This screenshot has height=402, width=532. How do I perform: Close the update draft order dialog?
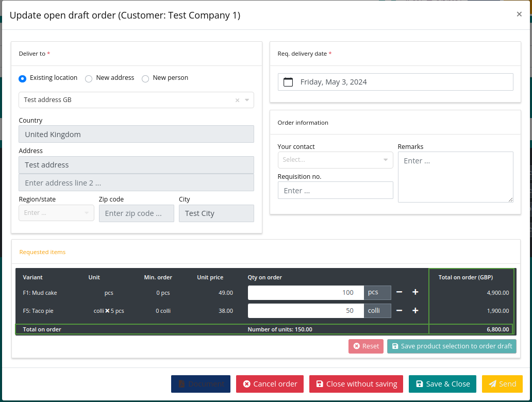pyautogui.click(x=519, y=14)
